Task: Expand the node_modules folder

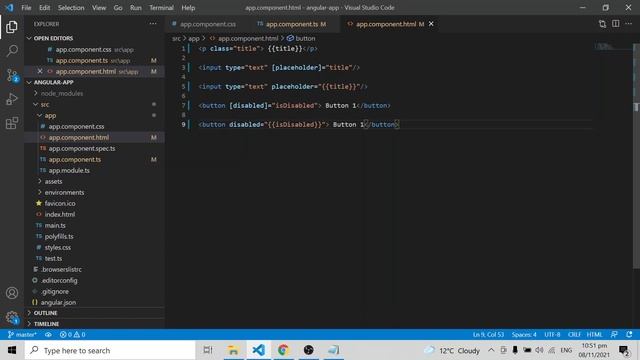Action: coord(62,93)
